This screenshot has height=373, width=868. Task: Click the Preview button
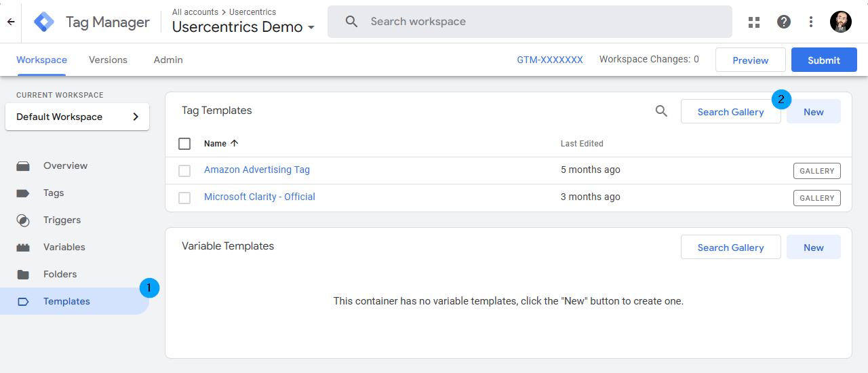(x=751, y=60)
